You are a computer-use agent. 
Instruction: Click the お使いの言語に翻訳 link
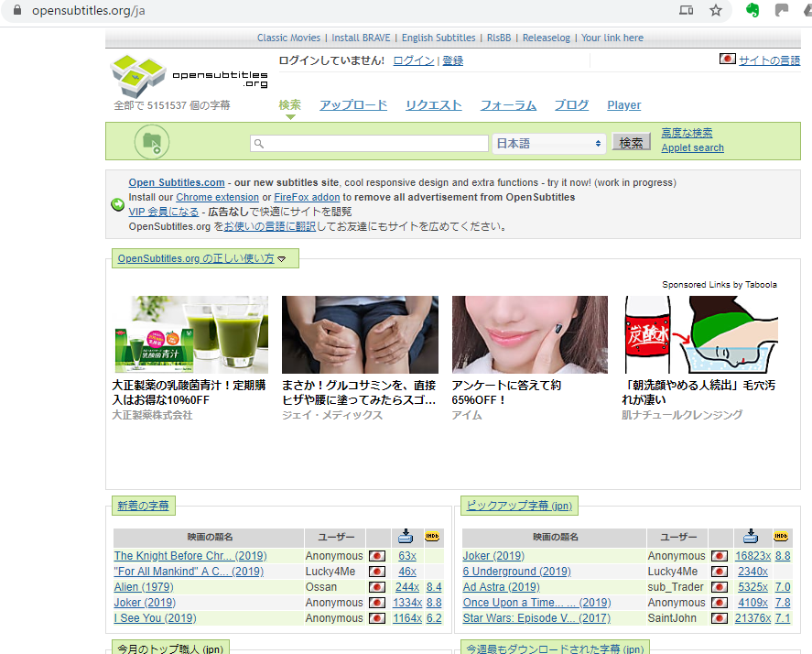[270, 226]
